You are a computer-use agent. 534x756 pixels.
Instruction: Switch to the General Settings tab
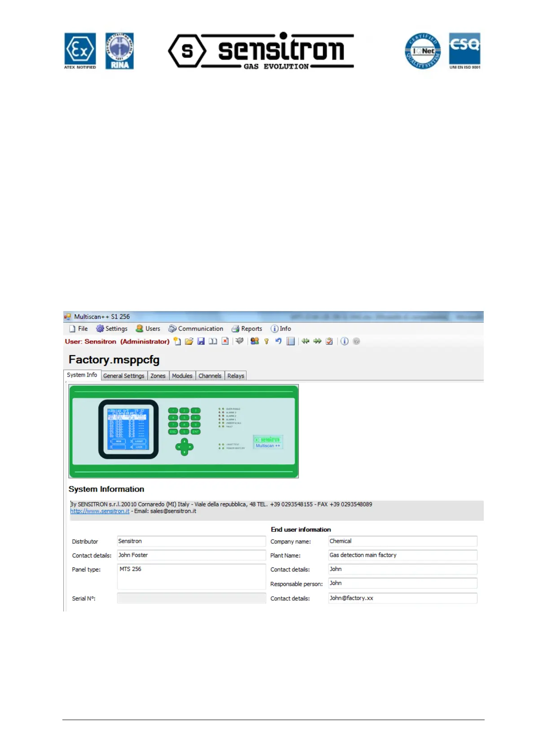coord(124,376)
